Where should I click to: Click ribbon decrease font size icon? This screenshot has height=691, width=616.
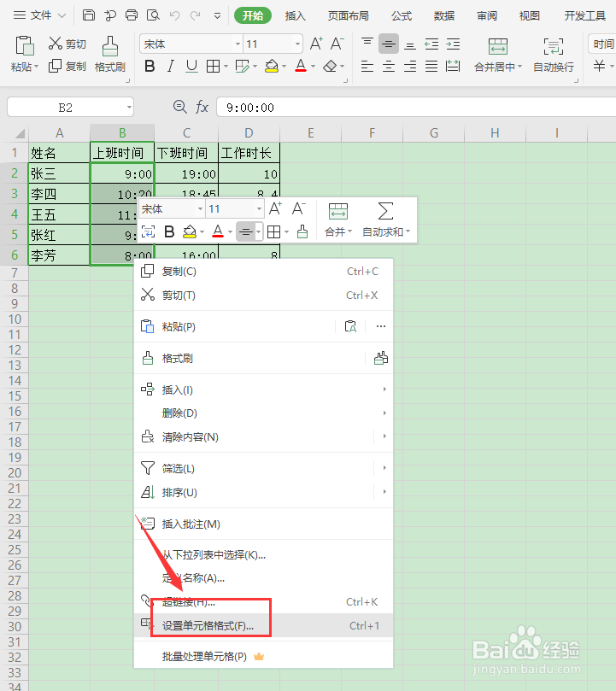(x=337, y=44)
